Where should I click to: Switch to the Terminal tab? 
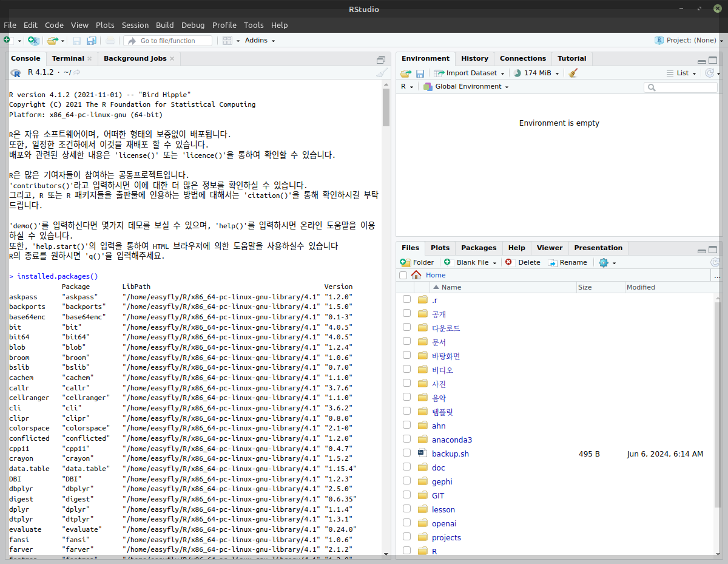coord(68,58)
